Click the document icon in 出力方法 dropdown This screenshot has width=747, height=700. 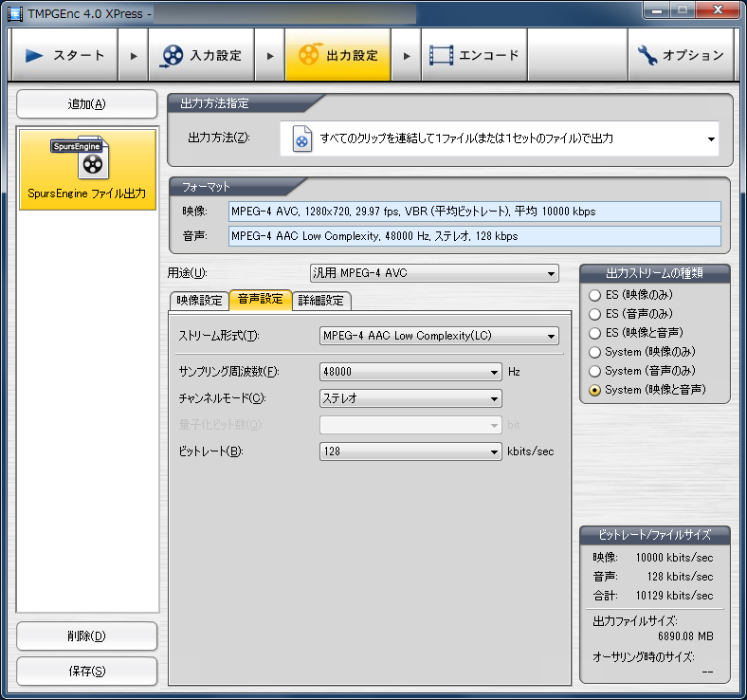(302, 138)
